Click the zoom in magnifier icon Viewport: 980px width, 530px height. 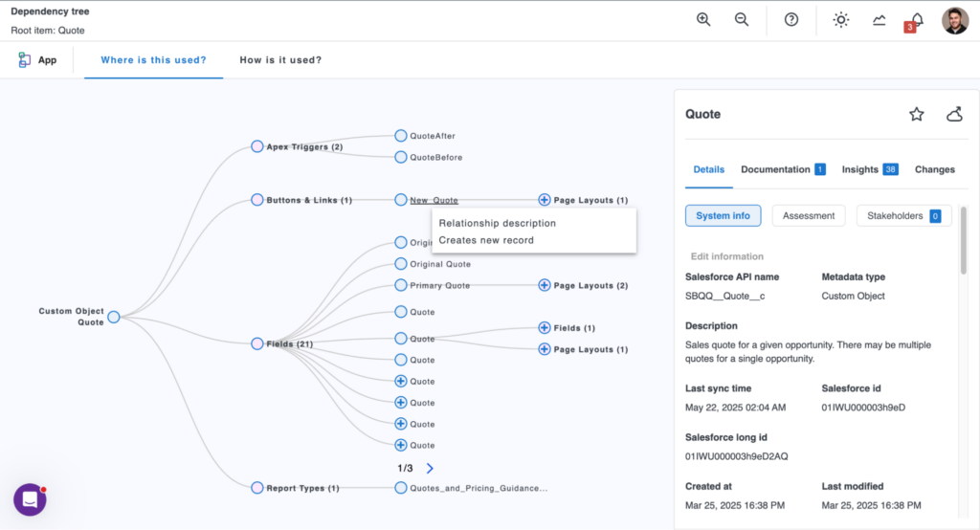tap(703, 20)
